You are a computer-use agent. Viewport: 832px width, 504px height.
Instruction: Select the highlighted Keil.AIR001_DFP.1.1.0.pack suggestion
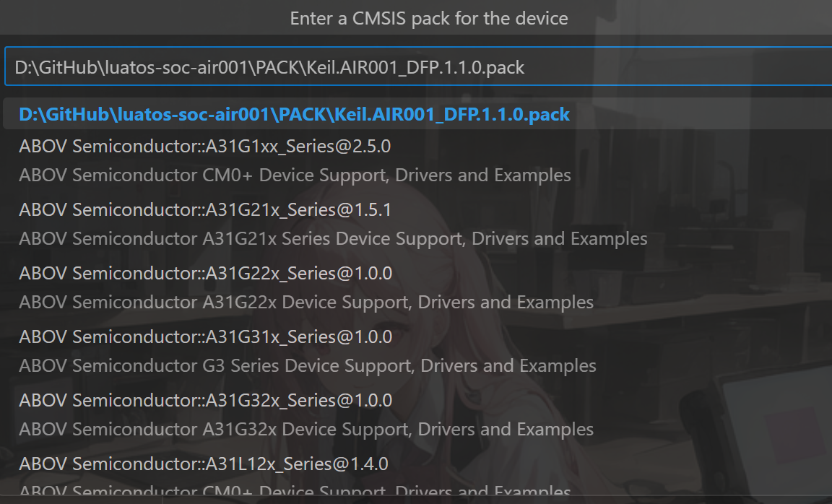[294, 114]
